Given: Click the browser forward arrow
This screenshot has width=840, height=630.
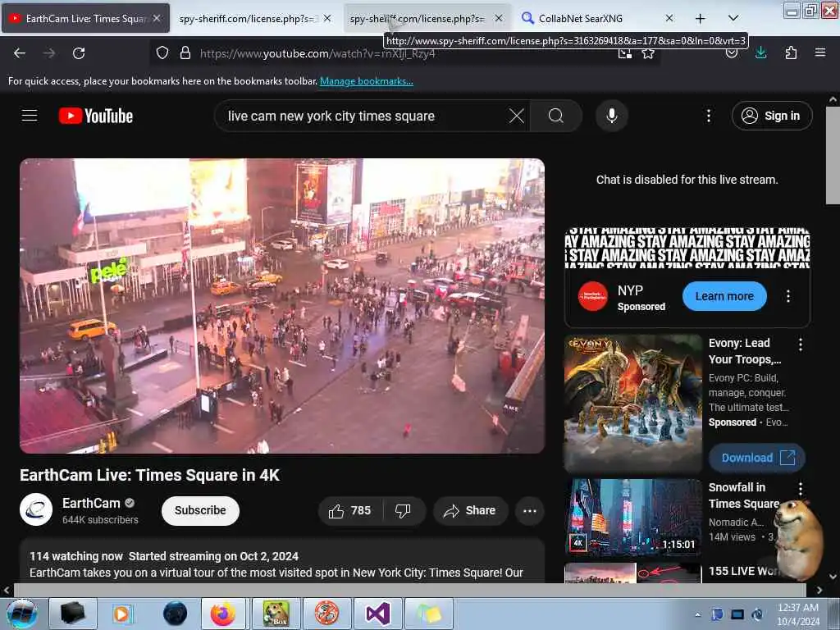Looking at the screenshot, I should coord(49,53).
